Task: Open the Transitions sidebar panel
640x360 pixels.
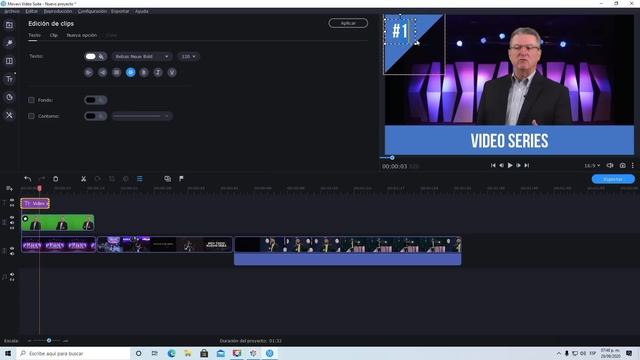Action: [x=9, y=61]
